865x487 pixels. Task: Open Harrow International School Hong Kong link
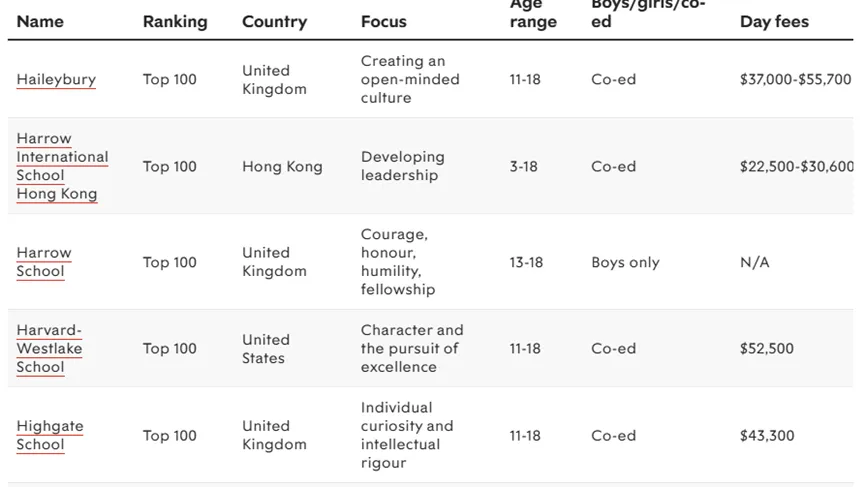pos(62,166)
